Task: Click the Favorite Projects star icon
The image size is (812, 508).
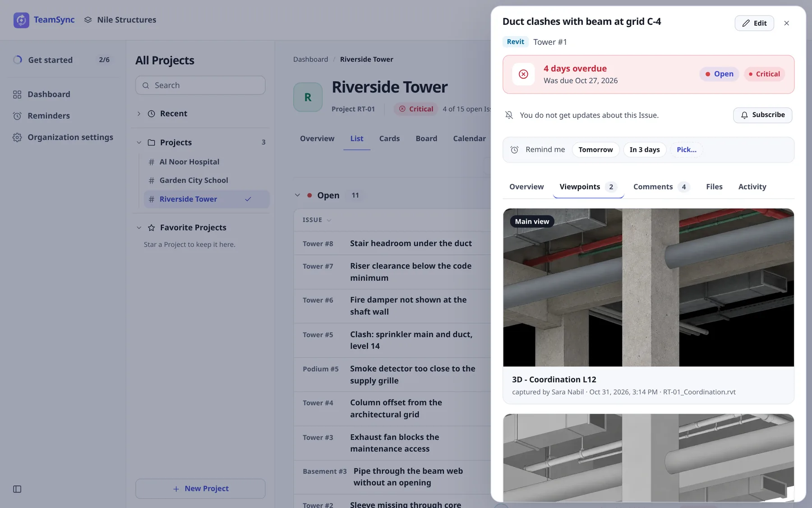Action: [152, 228]
